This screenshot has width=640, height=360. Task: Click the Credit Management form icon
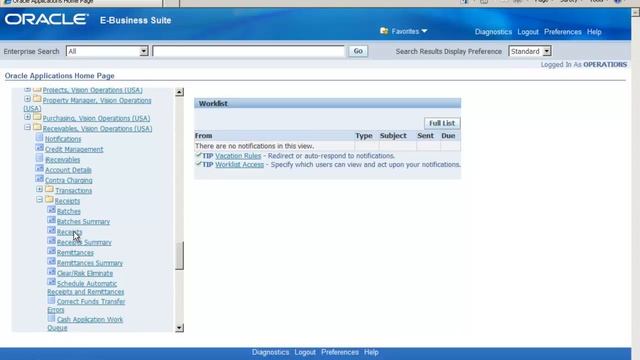point(39,148)
